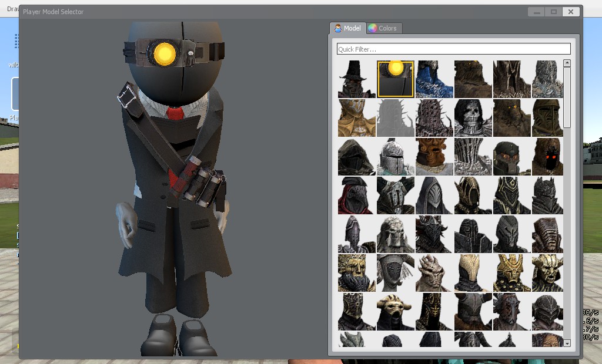Select the greyed-out spiky silhouette model
602x364 pixels.
coord(396,118)
